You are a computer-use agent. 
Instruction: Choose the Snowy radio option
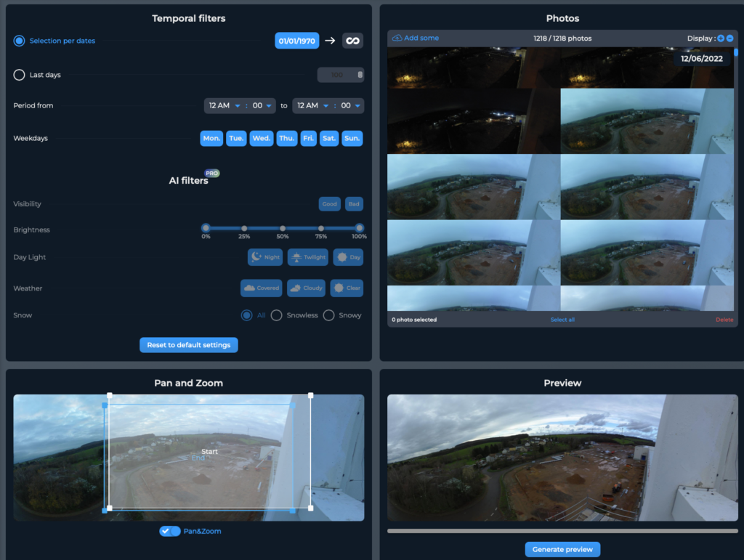tap(329, 315)
